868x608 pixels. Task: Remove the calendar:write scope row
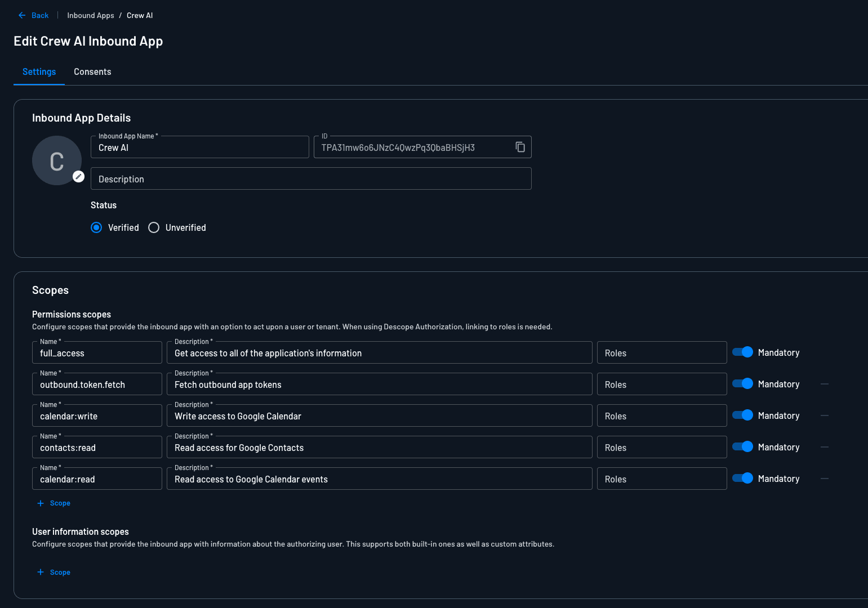tap(825, 415)
